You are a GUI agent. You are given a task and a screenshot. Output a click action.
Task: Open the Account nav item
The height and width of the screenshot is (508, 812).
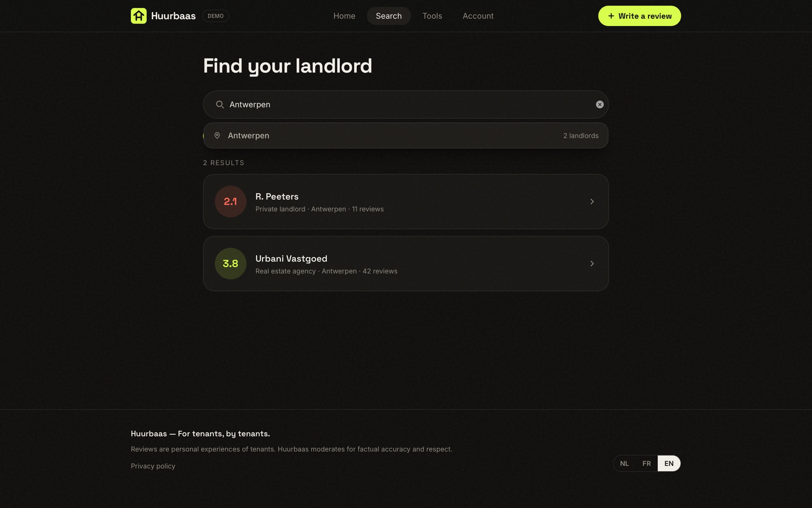[x=478, y=16]
